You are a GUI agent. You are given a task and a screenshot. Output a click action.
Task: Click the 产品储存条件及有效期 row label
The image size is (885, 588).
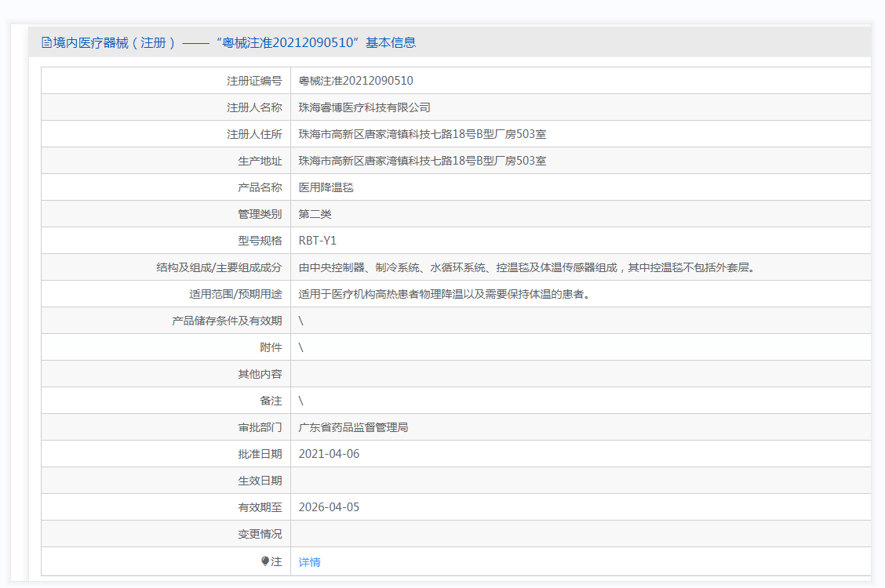(x=227, y=321)
